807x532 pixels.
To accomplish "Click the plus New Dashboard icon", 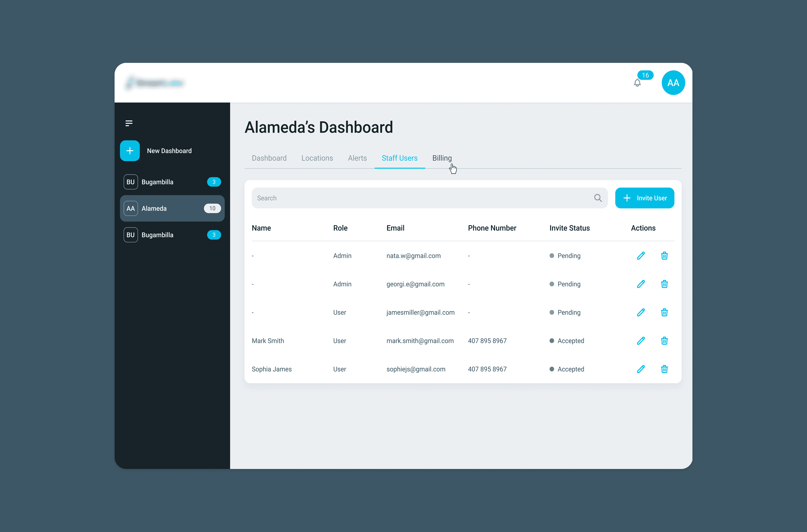I will coord(130,151).
